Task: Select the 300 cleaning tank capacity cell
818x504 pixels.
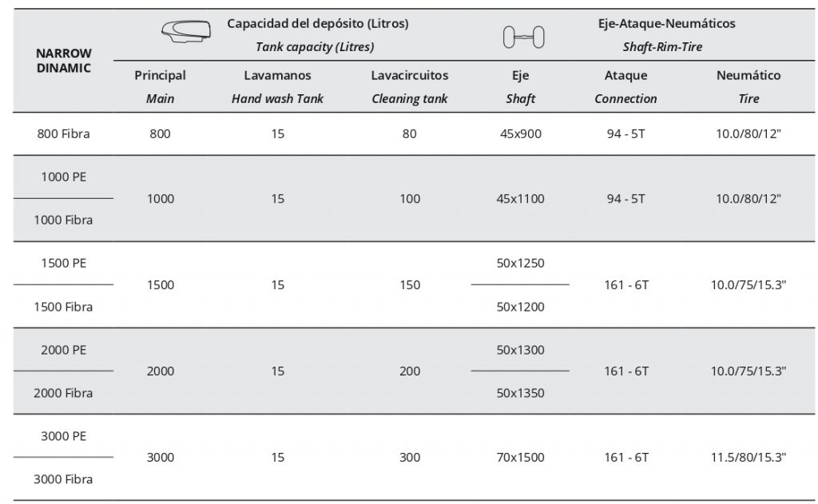Action: (409, 458)
